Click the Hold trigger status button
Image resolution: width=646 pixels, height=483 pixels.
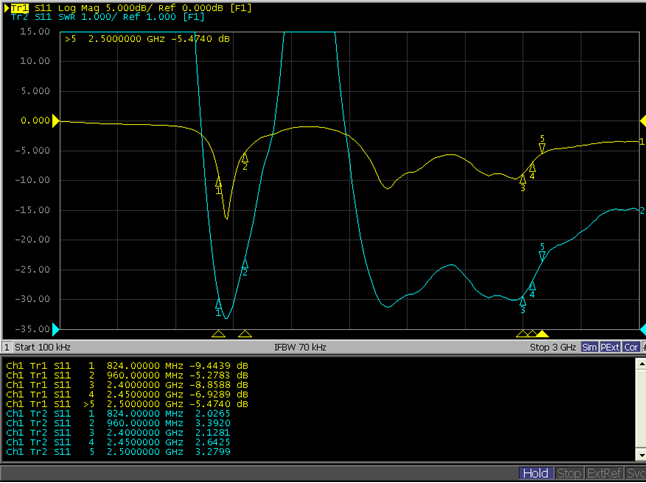(x=536, y=473)
